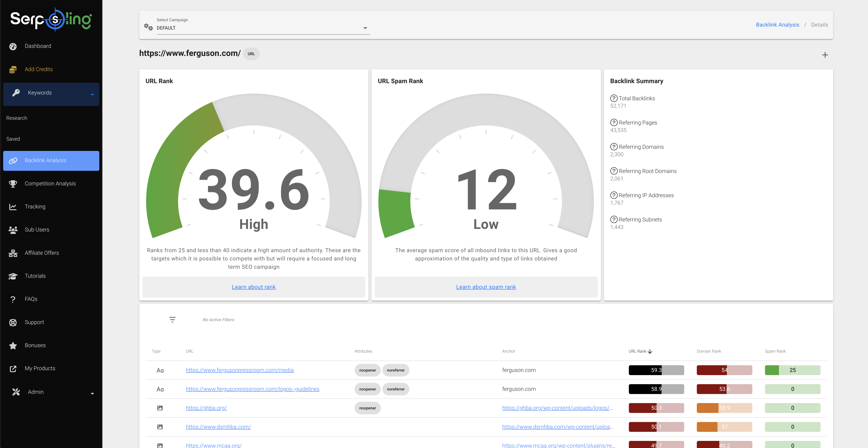
Task: Open https://ghba.org/ URL link
Action: (206, 408)
